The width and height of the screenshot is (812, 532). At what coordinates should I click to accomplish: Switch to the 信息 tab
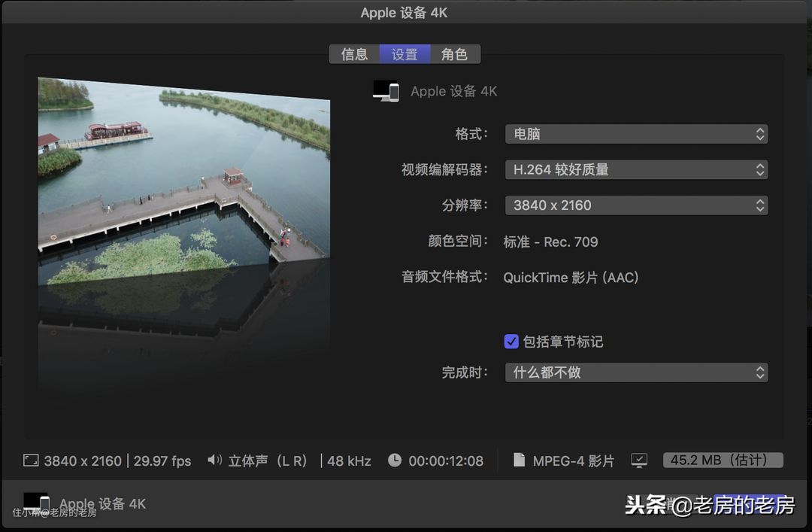[x=354, y=54]
